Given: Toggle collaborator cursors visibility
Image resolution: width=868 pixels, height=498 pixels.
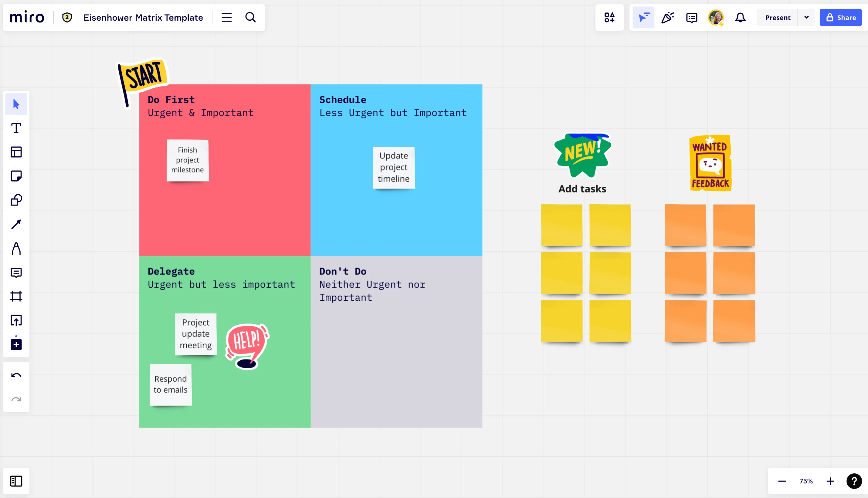Looking at the screenshot, I should tap(643, 17).
